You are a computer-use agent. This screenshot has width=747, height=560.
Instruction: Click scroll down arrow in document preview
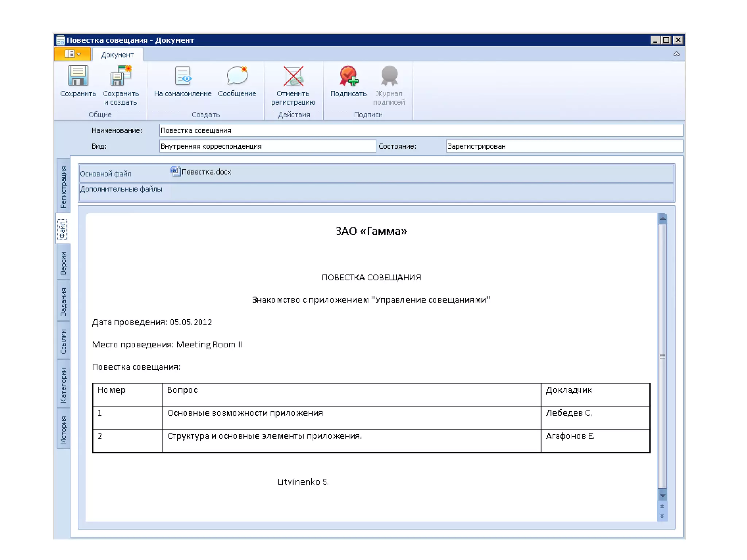pyautogui.click(x=662, y=496)
